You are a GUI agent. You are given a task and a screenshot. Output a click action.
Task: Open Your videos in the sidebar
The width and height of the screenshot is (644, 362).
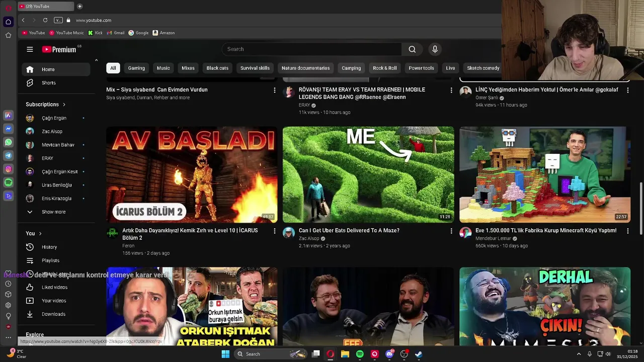click(55, 301)
